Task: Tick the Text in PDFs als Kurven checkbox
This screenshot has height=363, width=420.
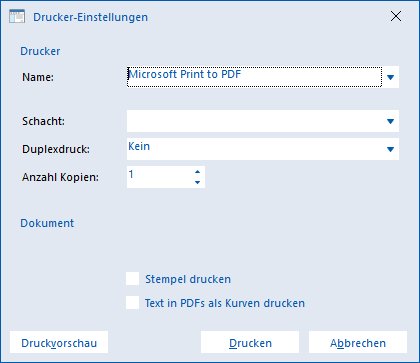Action: coord(132,303)
